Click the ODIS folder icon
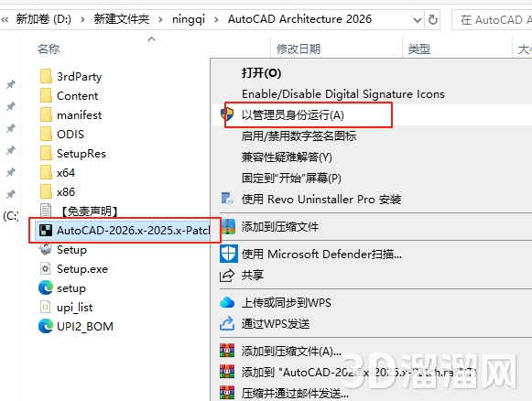Viewport: 532px width, 401px height. (46, 134)
